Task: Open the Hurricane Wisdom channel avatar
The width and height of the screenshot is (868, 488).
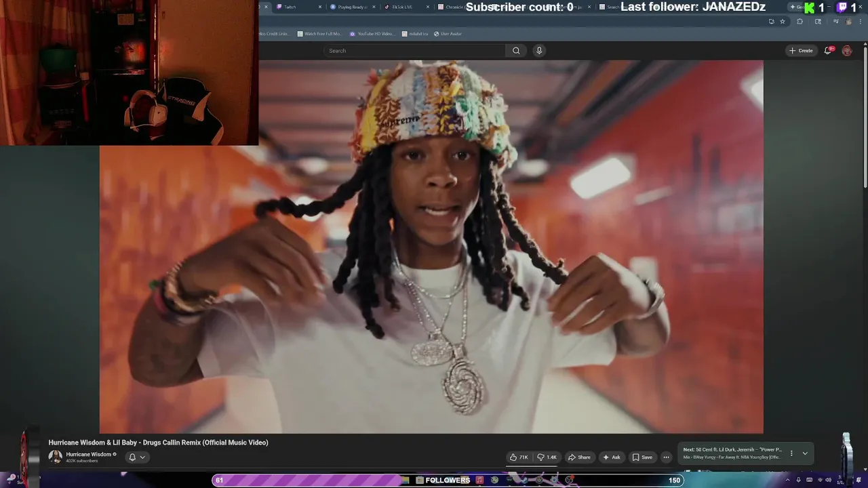Action: coord(55,457)
